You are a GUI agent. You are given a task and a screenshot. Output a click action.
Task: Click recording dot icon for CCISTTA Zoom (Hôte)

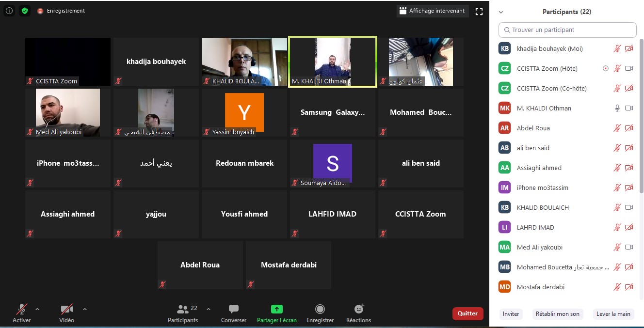(x=605, y=68)
